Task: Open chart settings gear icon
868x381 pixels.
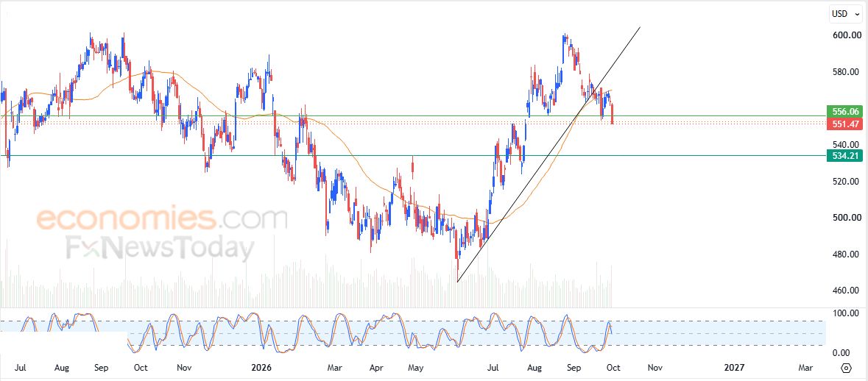Action: tap(845, 368)
